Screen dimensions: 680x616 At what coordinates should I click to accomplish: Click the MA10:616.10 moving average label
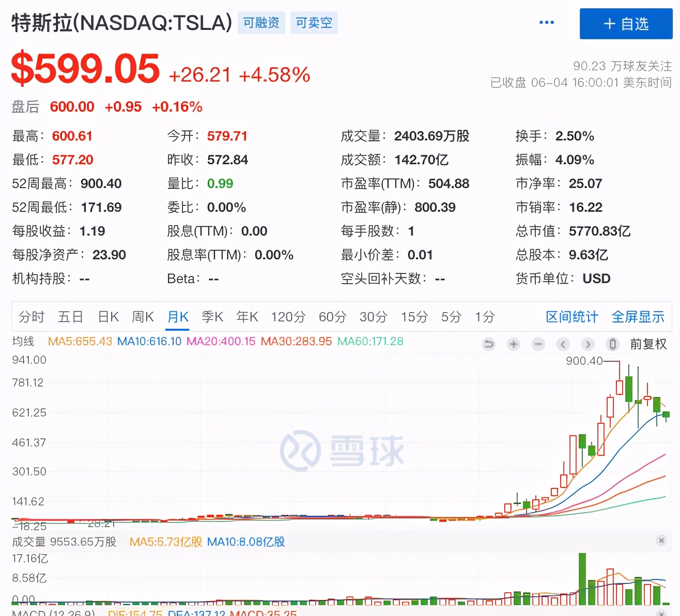point(149,341)
